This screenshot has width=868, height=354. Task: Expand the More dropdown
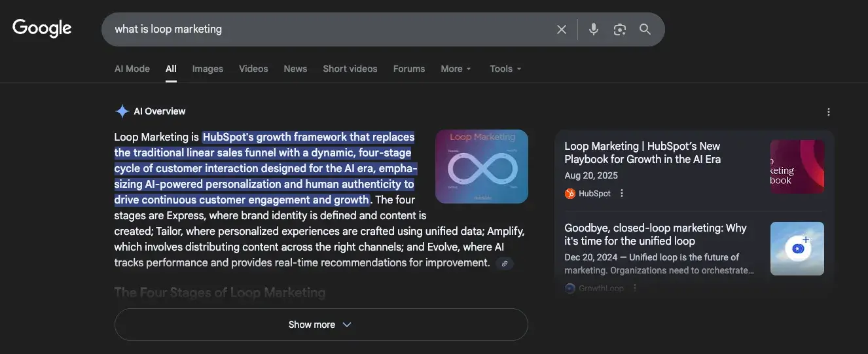coord(456,69)
